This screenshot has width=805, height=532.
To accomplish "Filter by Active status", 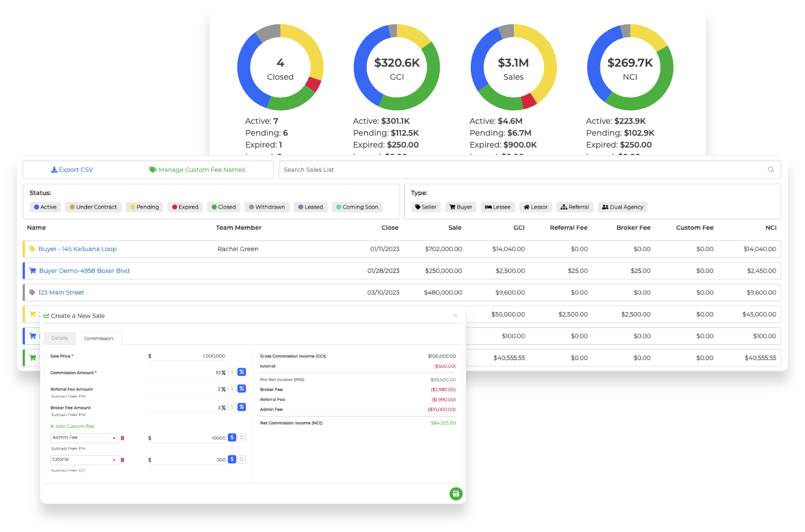I will [x=45, y=207].
